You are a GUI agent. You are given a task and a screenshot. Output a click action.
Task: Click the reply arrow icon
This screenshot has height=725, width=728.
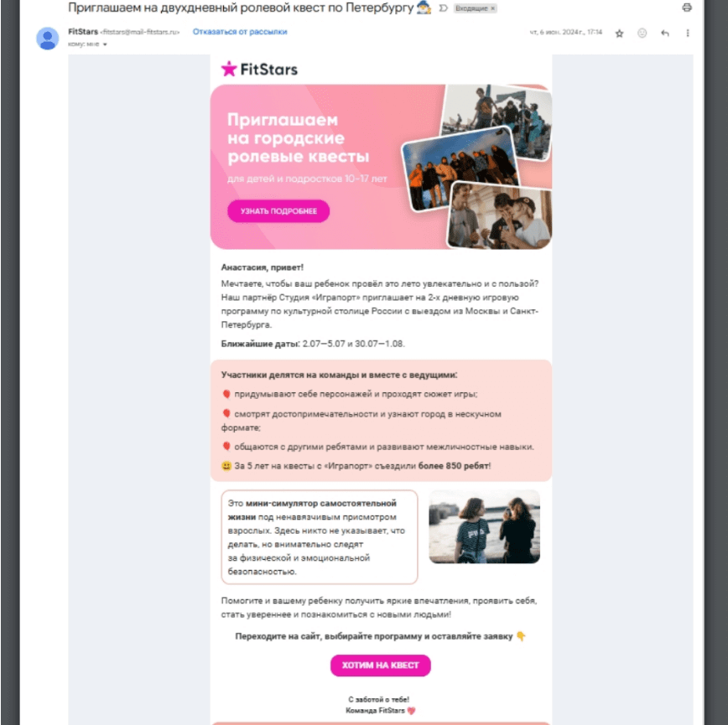click(x=665, y=33)
